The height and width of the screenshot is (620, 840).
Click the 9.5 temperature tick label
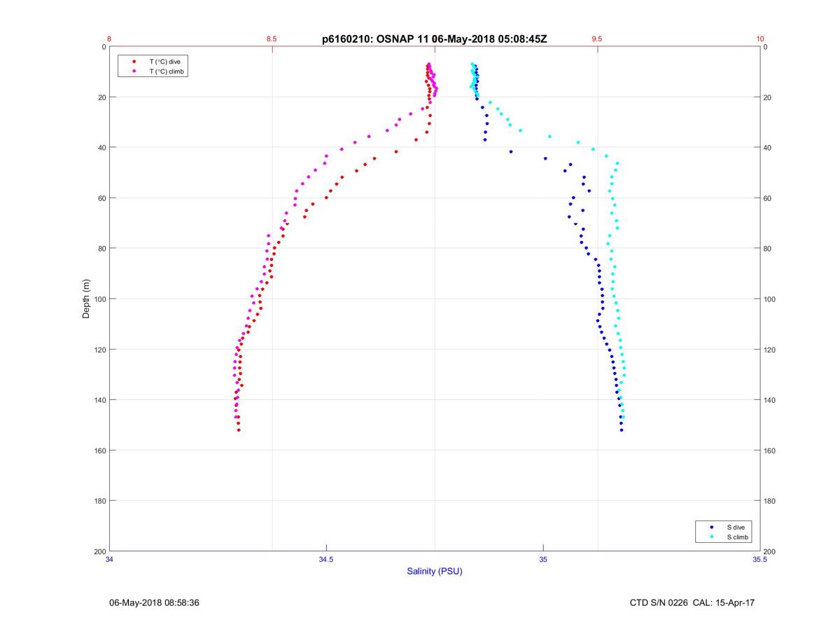click(x=596, y=39)
